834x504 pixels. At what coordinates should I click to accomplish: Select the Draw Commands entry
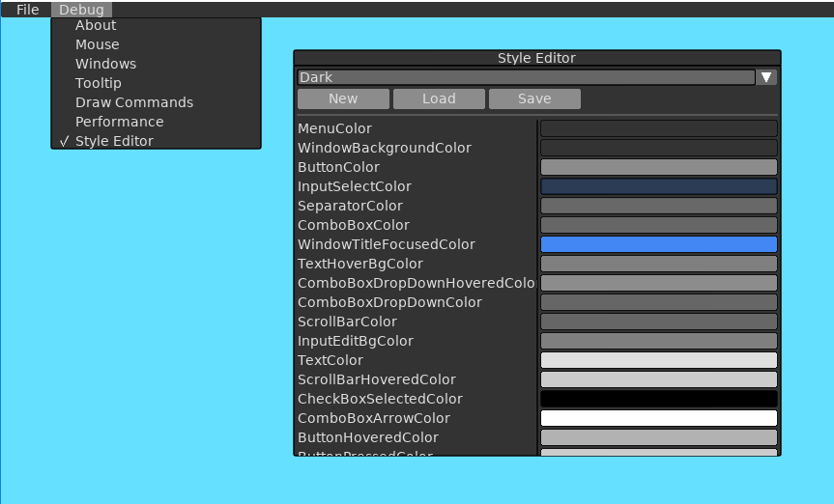[x=134, y=102]
